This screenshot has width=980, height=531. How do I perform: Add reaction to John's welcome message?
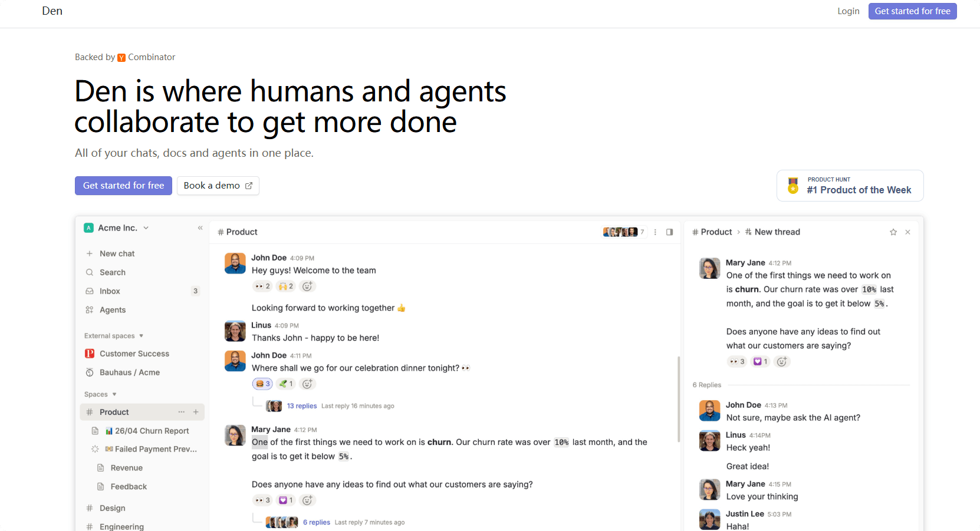click(307, 286)
